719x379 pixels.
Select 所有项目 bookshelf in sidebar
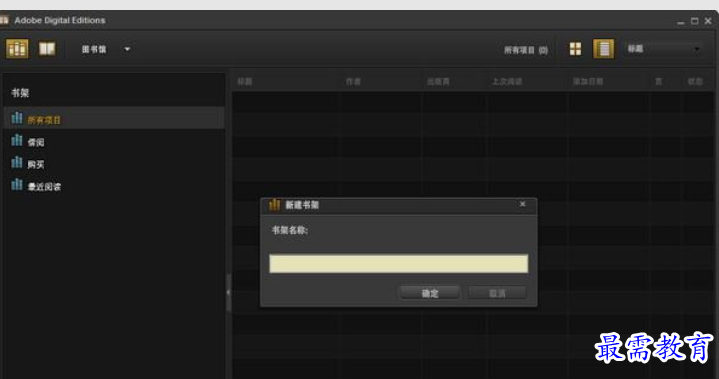(114, 119)
